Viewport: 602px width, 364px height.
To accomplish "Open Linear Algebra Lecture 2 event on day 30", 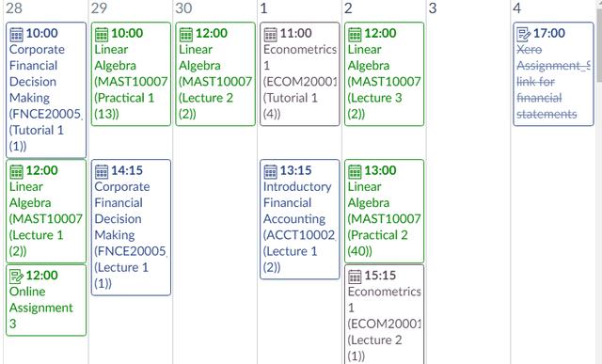I will pos(215,73).
